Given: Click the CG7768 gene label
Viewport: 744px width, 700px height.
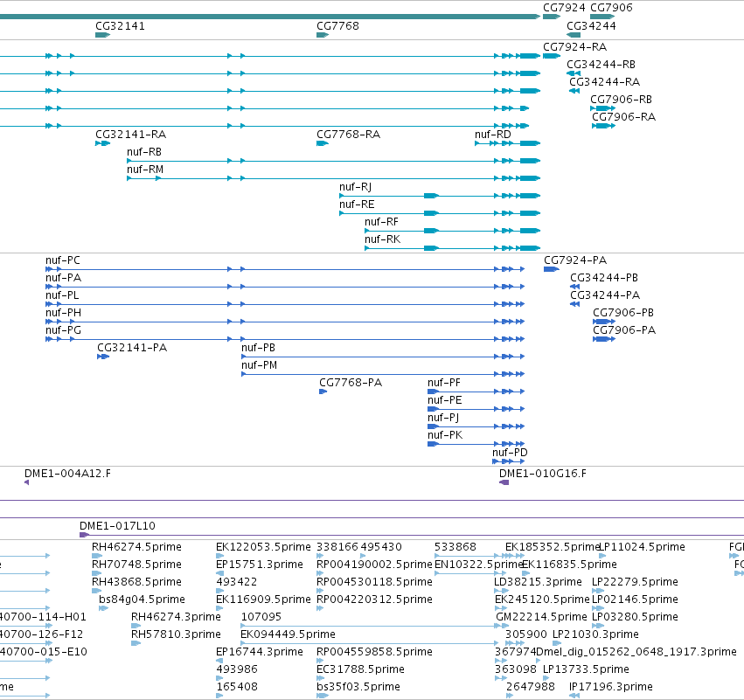Looking at the screenshot, I should [x=337, y=26].
